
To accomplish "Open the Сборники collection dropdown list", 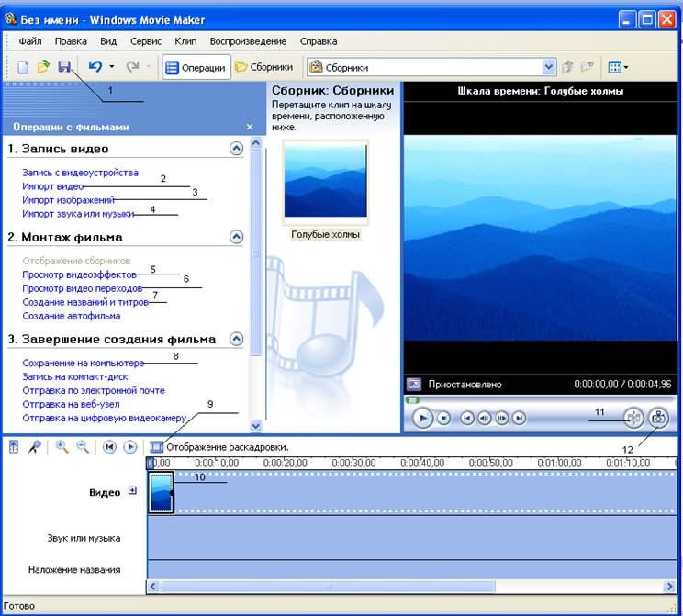I will pos(548,67).
